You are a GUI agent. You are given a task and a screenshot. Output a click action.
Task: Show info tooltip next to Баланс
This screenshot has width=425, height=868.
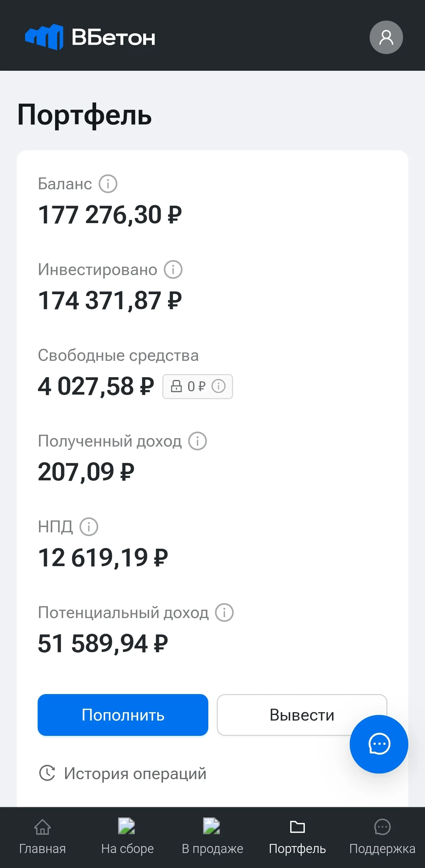tap(108, 184)
